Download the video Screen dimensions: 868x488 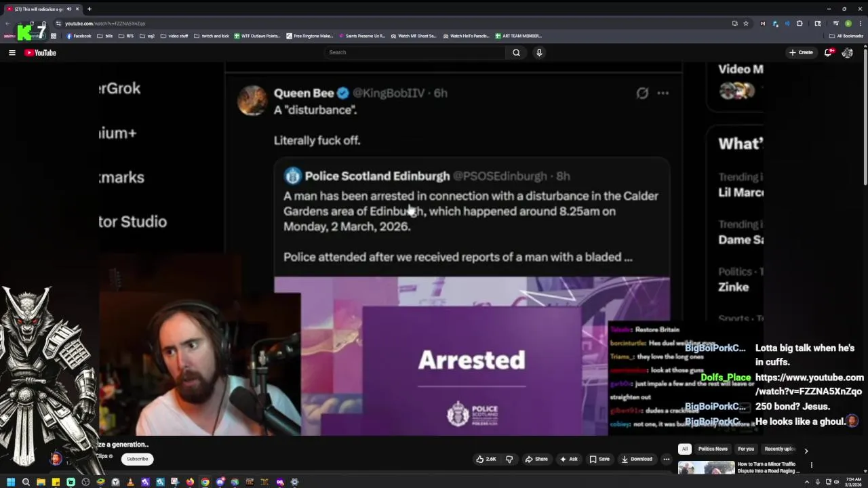point(637,459)
